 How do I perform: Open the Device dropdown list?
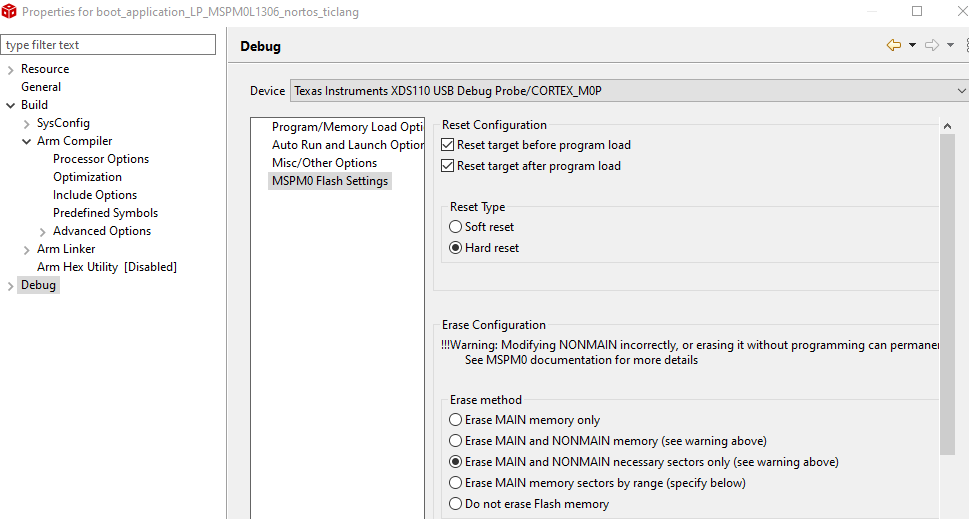click(x=960, y=91)
